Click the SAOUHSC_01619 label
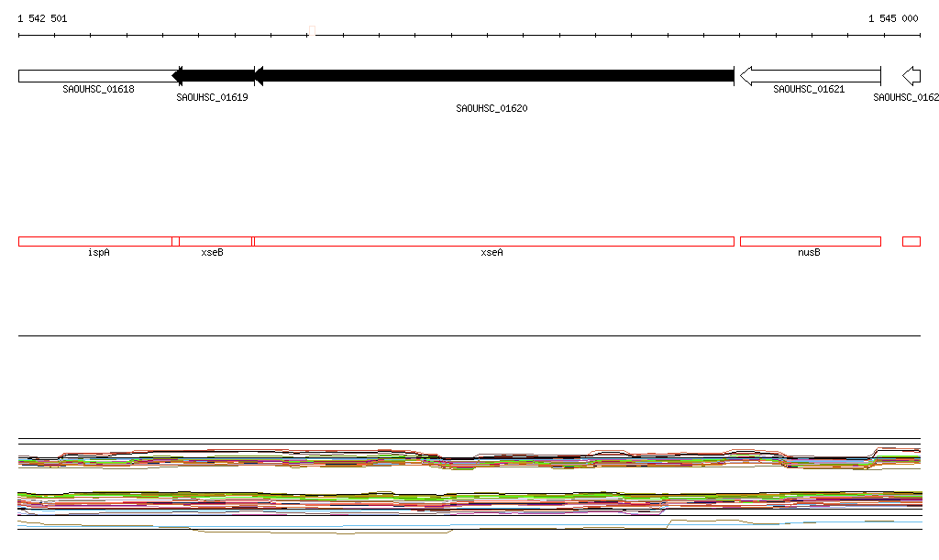This screenshot has width=939, height=560. (212, 97)
